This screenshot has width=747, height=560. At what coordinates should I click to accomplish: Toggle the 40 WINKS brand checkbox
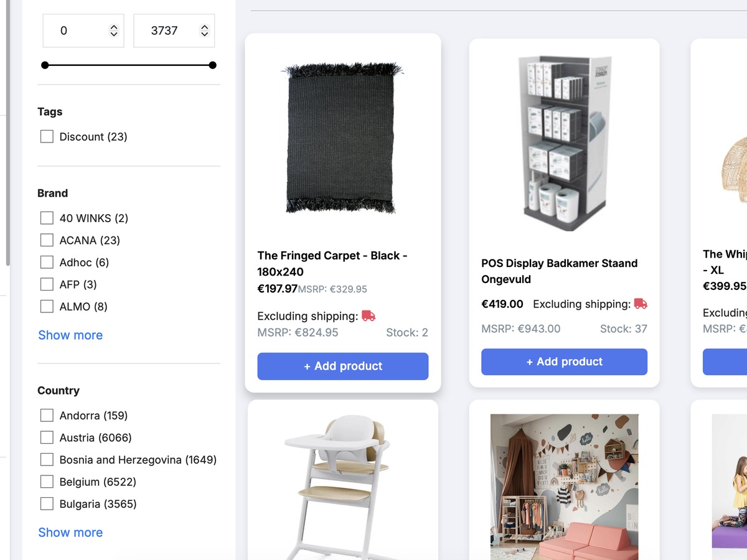[47, 218]
